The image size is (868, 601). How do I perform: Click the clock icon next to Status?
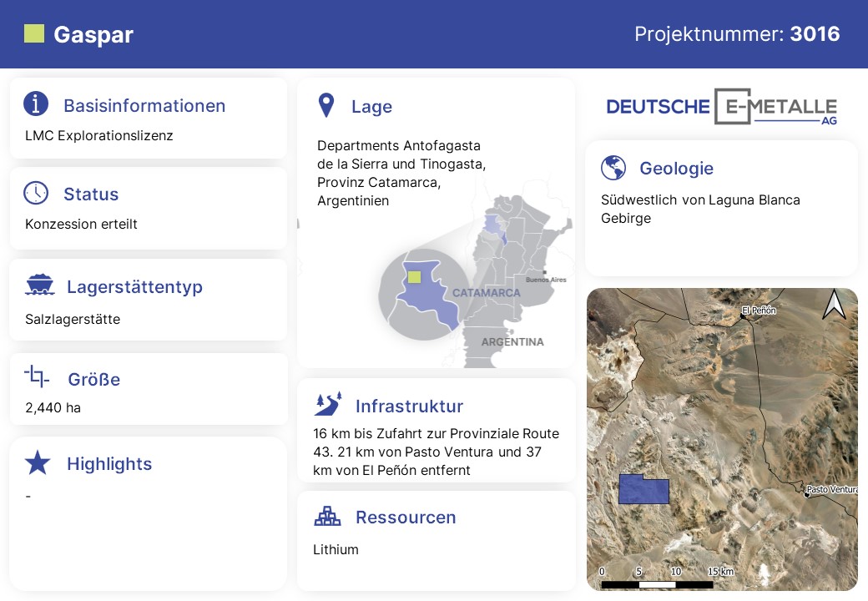tap(36, 193)
